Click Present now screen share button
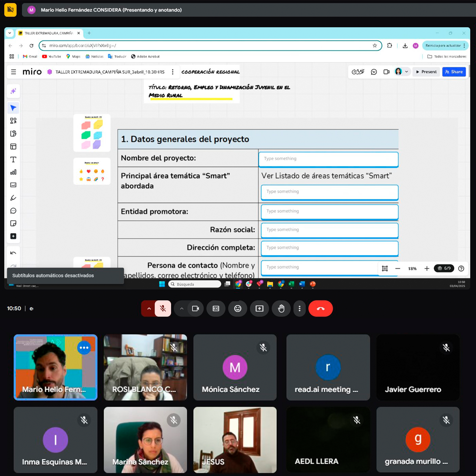This screenshot has width=476, height=476. click(x=259, y=308)
